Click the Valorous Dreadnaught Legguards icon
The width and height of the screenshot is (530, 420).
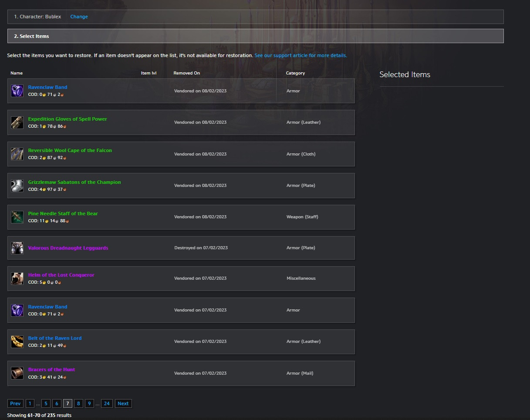tap(17, 248)
